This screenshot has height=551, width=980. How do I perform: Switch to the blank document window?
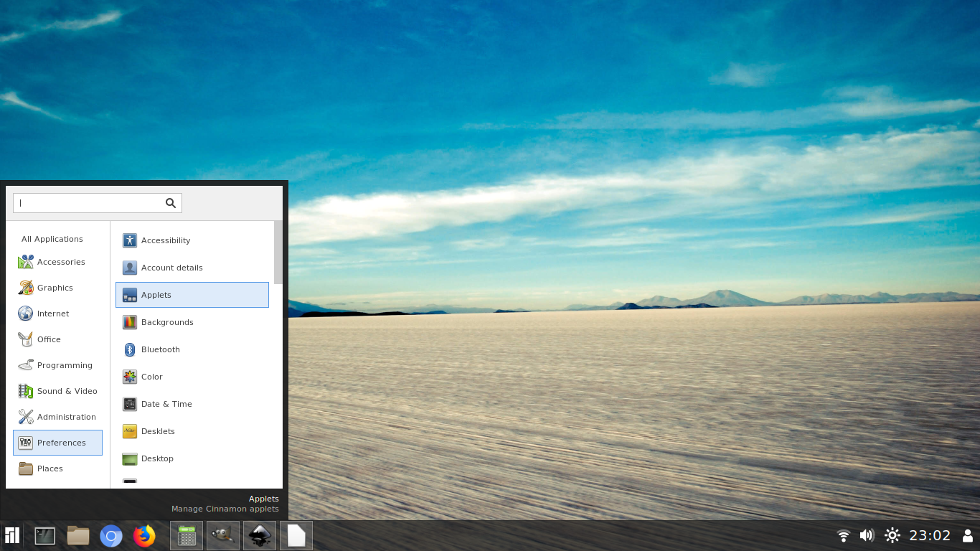coord(296,535)
